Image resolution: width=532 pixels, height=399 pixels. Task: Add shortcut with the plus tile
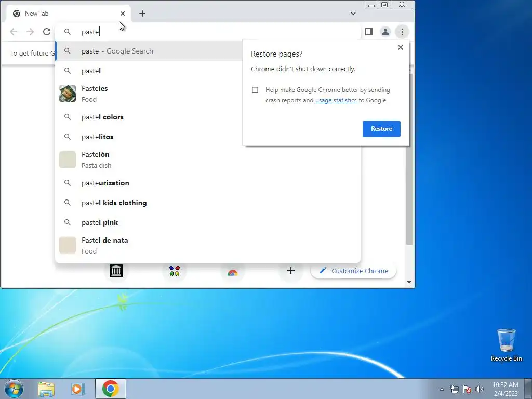point(291,271)
